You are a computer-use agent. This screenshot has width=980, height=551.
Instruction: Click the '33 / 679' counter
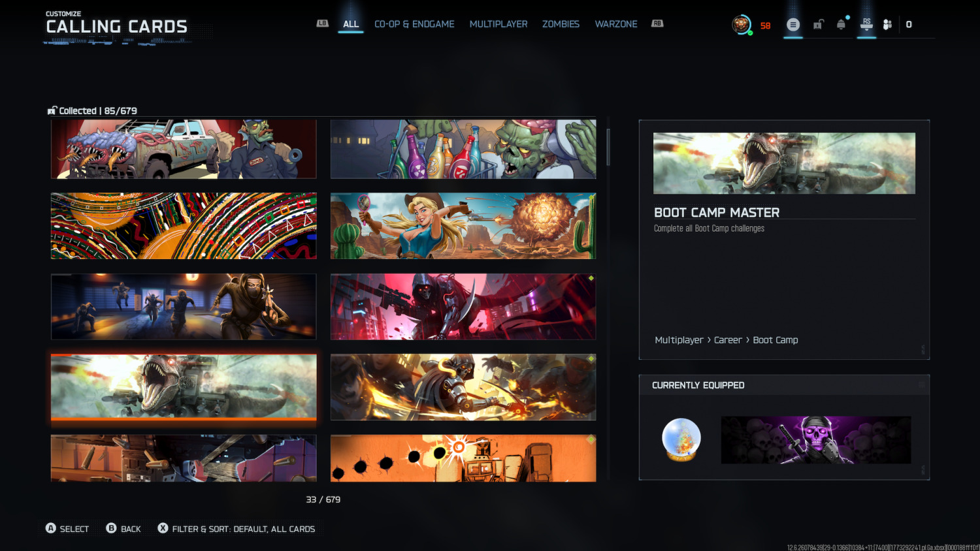pos(323,499)
